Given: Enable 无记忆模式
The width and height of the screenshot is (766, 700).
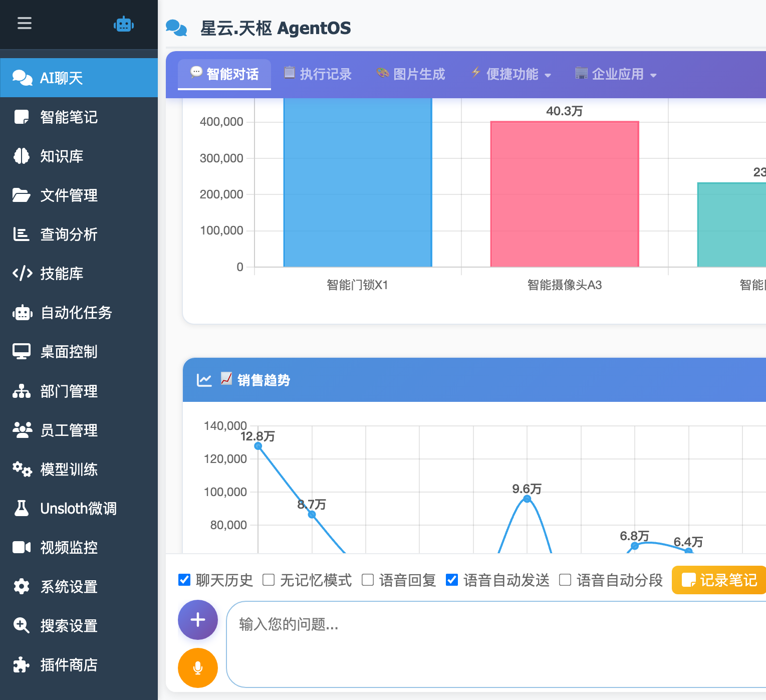Looking at the screenshot, I should 269,580.
